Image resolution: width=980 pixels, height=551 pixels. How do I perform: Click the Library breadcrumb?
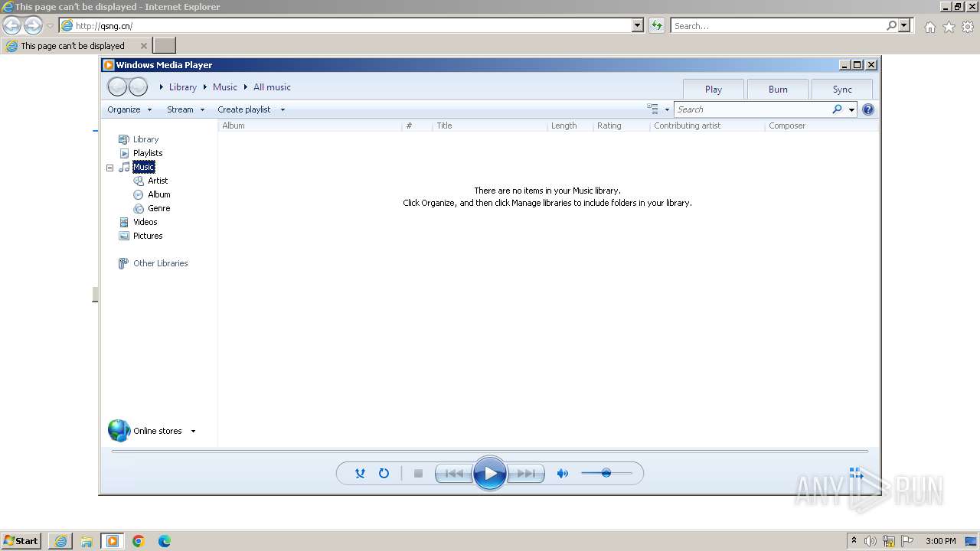pyautogui.click(x=183, y=87)
